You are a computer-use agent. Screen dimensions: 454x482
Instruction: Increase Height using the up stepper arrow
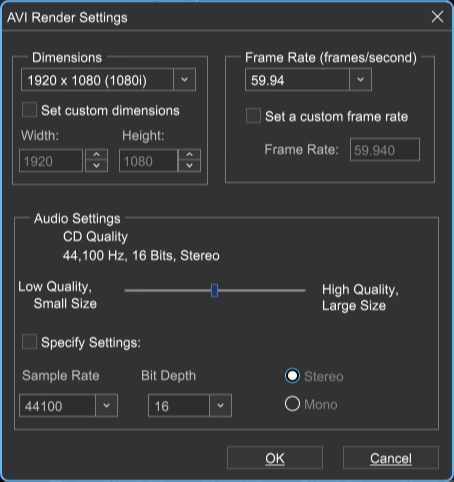click(189, 155)
